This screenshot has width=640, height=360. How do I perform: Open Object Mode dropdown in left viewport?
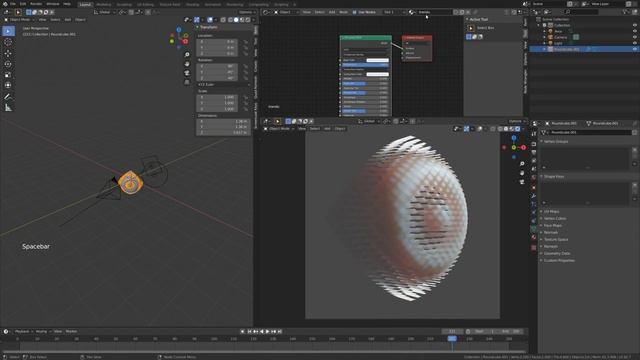[20, 20]
